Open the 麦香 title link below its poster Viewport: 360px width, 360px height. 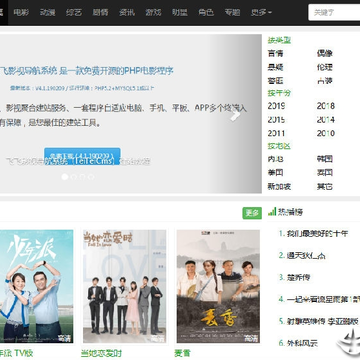(183, 354)
